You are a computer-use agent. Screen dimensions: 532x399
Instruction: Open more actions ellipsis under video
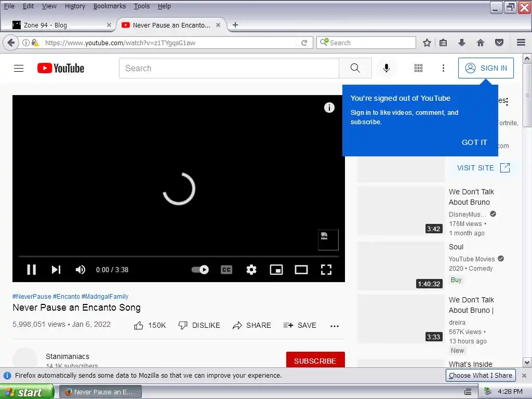click(334, 326)
